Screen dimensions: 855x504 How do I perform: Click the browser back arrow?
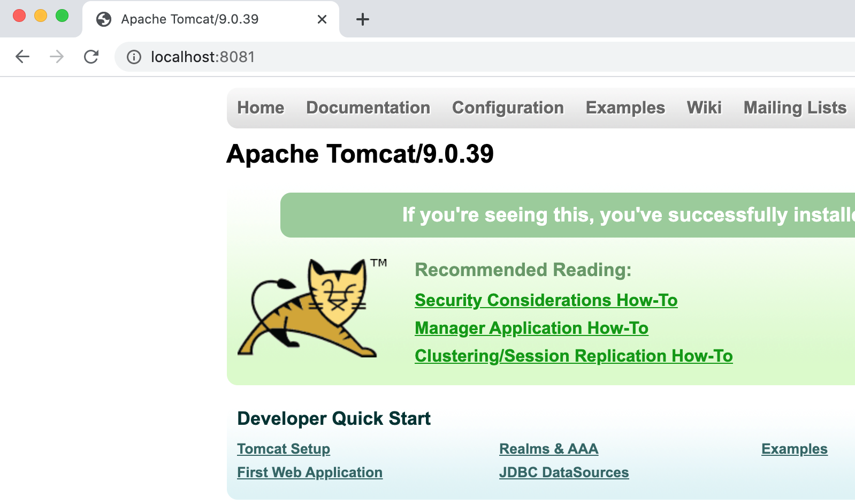[22, 57]
